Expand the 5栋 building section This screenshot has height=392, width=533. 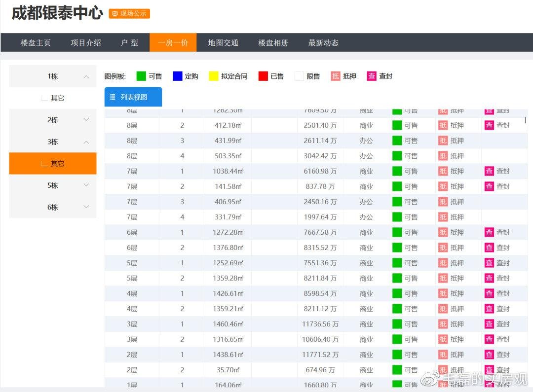[x=53, y=185]
